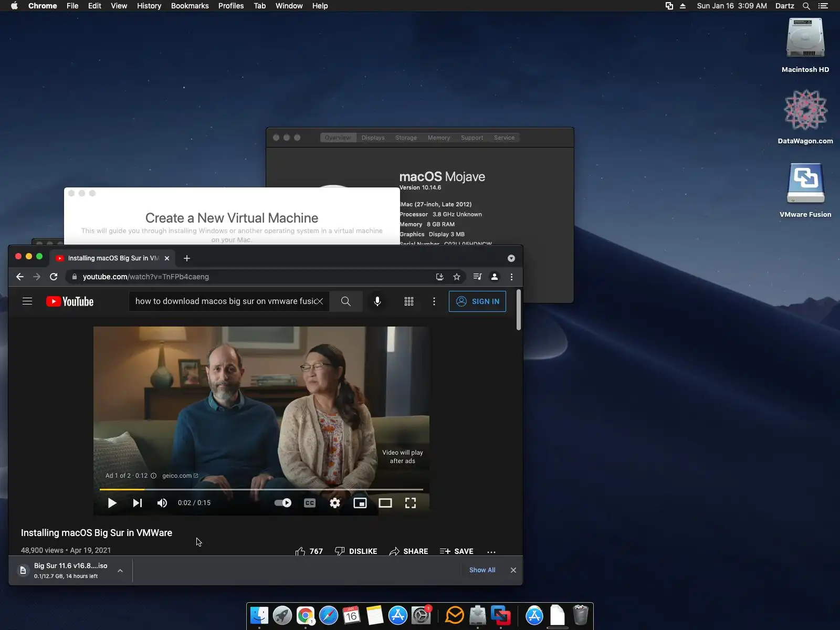Open more actions under the video

(491, 552)
